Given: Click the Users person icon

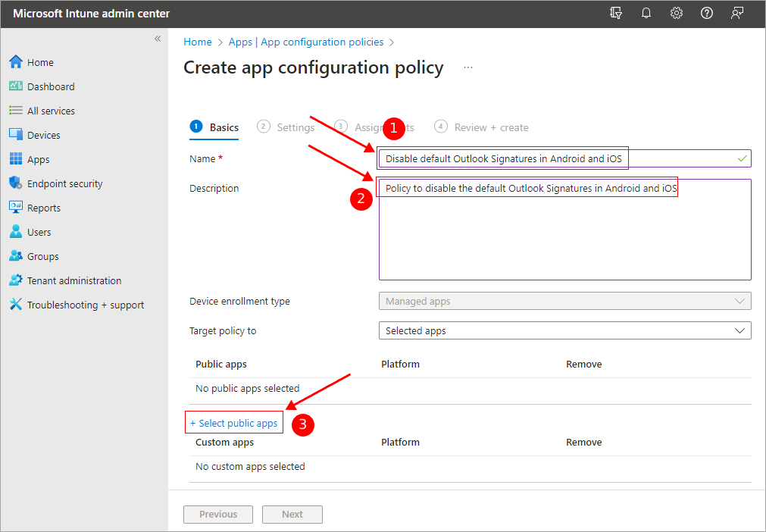Looking at the screenshot, I should (x=16, y=232).
